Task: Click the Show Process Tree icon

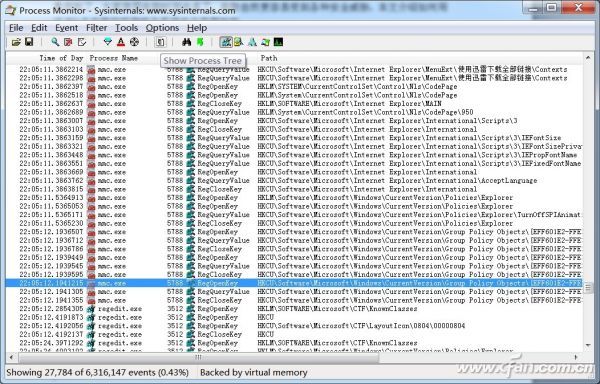Action: click(x=160, y=42)
